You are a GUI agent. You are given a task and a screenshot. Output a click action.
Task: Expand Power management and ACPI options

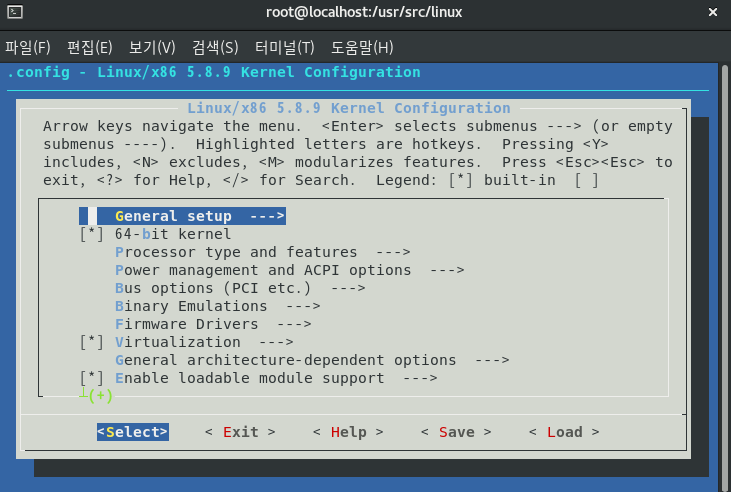click(x=290, y=270)
